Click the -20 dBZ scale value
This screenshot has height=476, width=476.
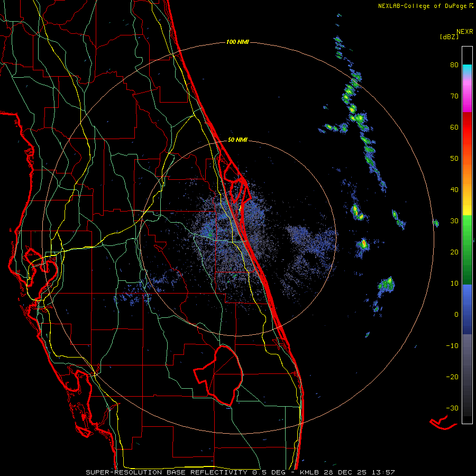click(452, 377)
